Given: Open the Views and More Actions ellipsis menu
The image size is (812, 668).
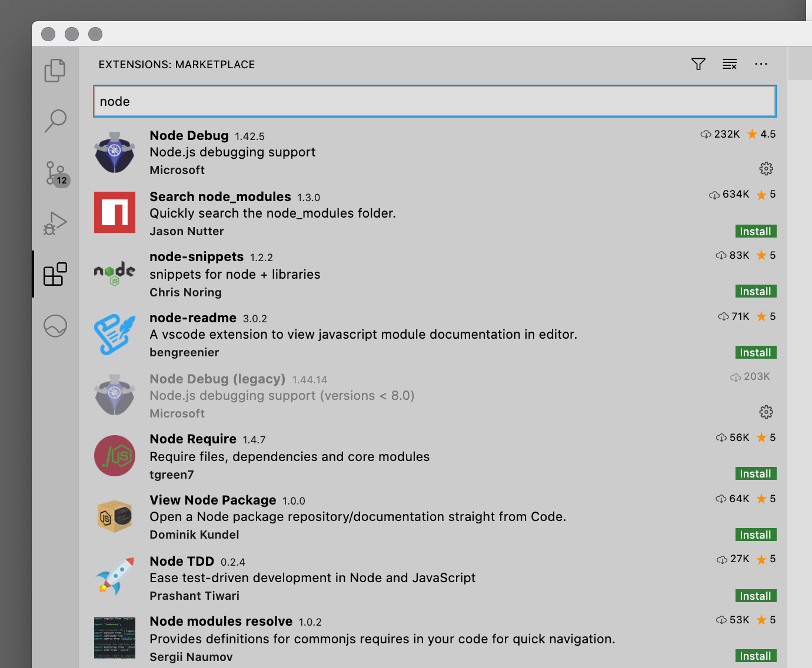Looking at the screenshot, I should (x=761, y=64).
